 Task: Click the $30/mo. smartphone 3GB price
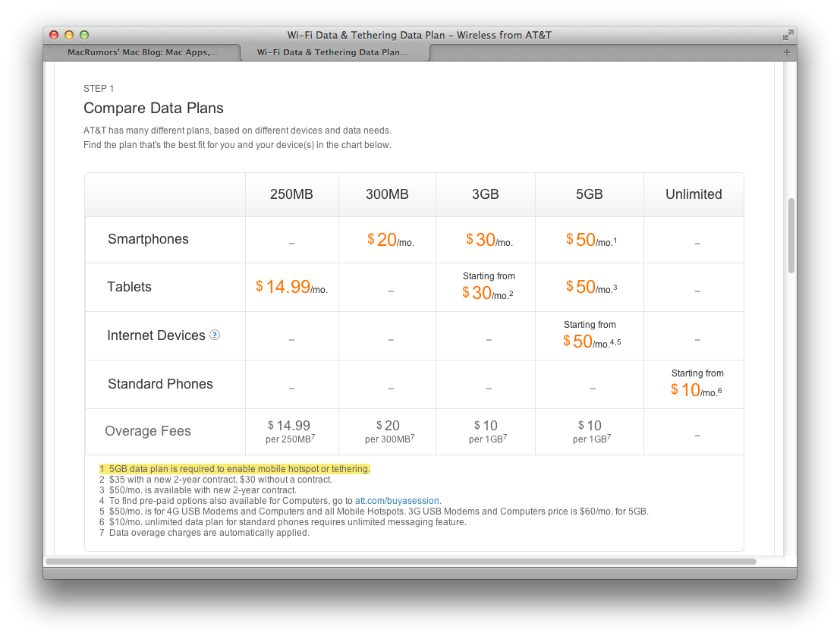click(x=489, y=239)
